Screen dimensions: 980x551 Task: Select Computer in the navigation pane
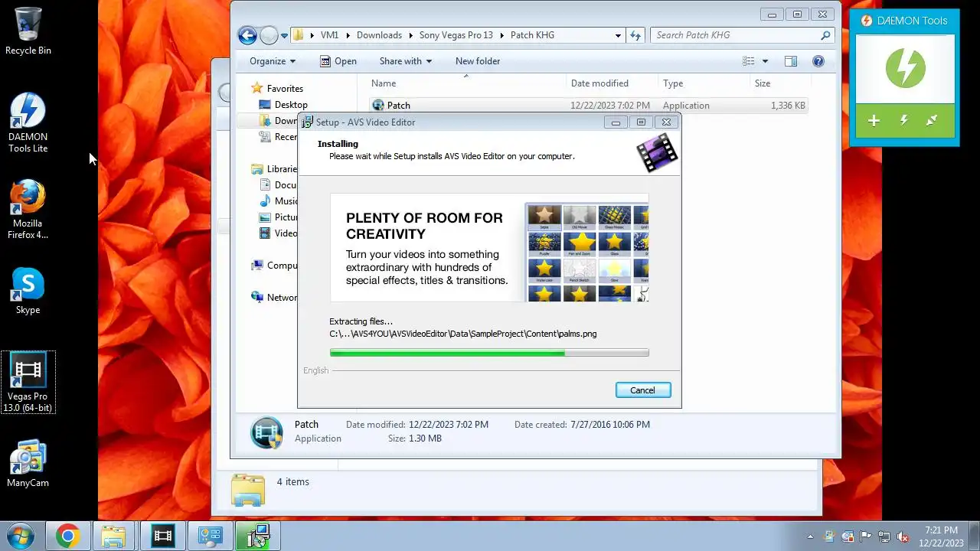point(274,266)
